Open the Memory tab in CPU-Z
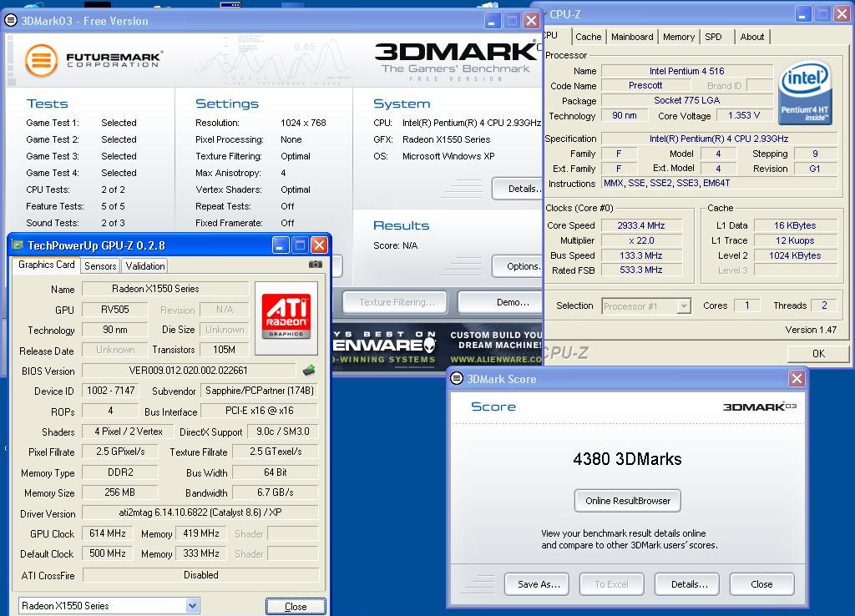 pyautogui.click(x=678, y=37)
